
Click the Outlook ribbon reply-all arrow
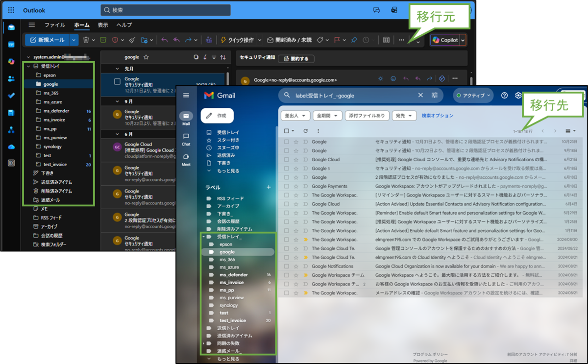pyautogui.click(x=176, y=40)
